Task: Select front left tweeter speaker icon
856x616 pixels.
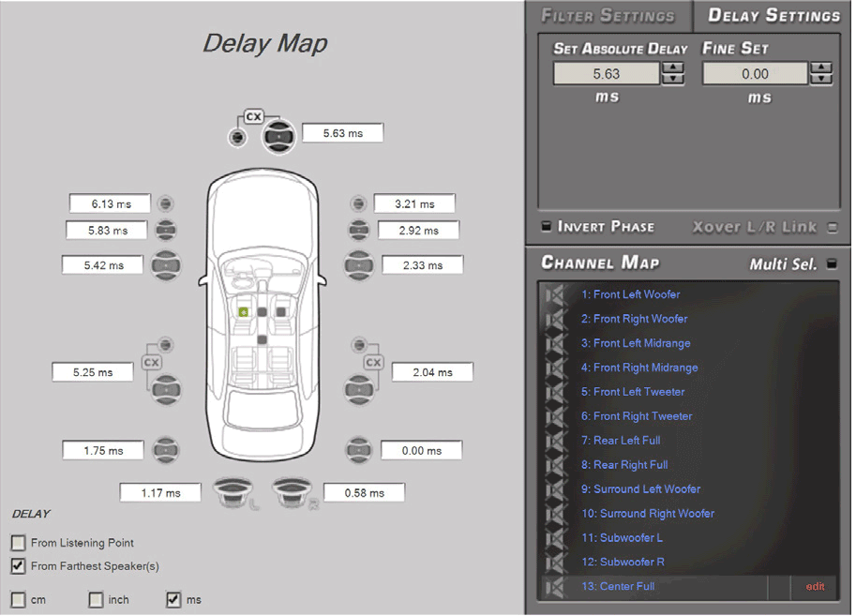Action: click(x=165, y=203)
